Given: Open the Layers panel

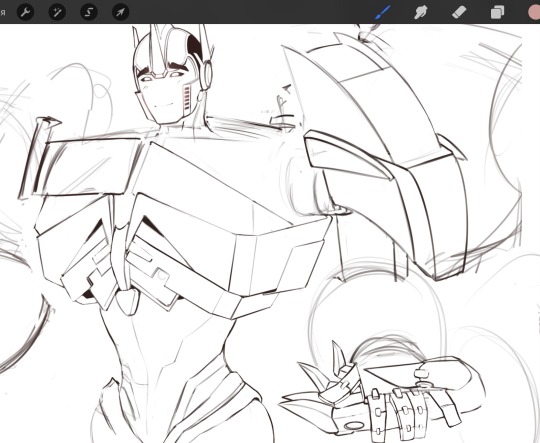Looking at the screenshot, I should pos(497,13).
